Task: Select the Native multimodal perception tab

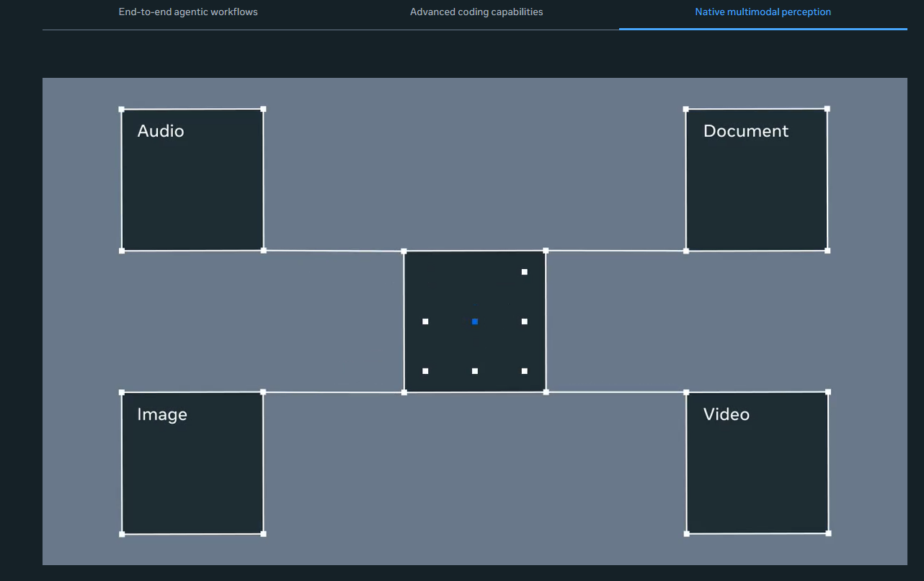Action: [763, 12]
